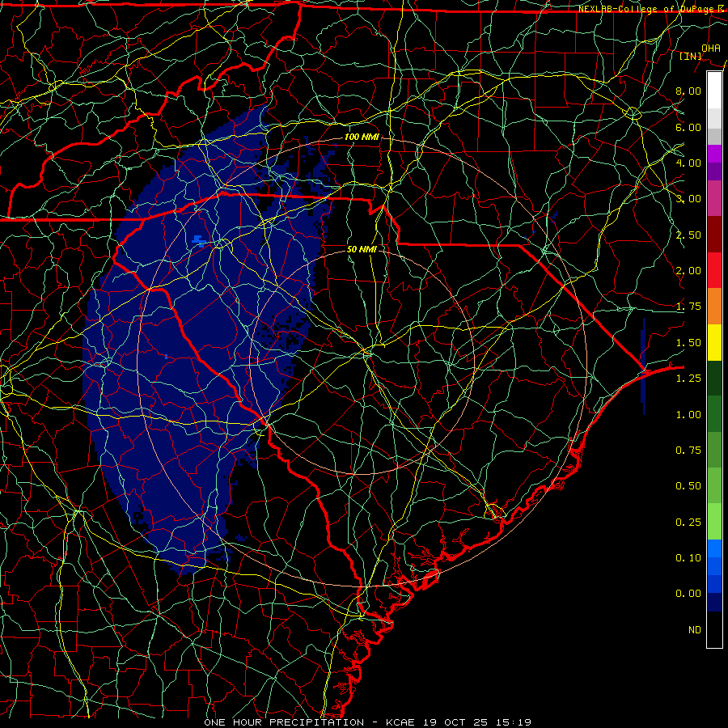Pick the bright red legend swatch
Screen dimensions: 728x728
coord(714,270)
